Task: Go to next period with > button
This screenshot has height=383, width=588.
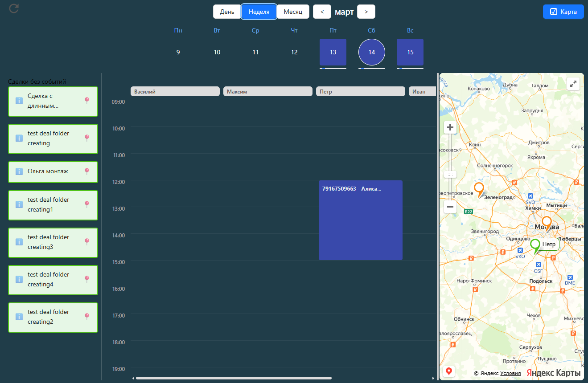Action: point(366,12)
